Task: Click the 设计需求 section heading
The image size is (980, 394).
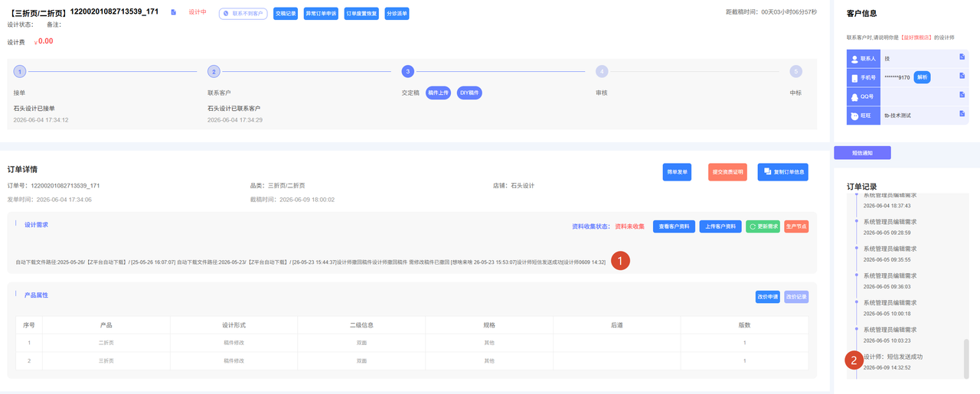Action: (37, 225)
